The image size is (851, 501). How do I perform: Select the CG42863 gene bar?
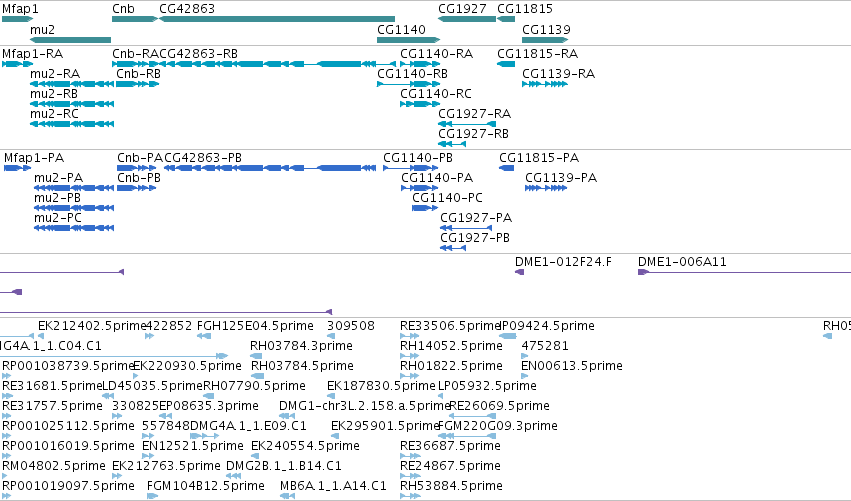(277, 19)
